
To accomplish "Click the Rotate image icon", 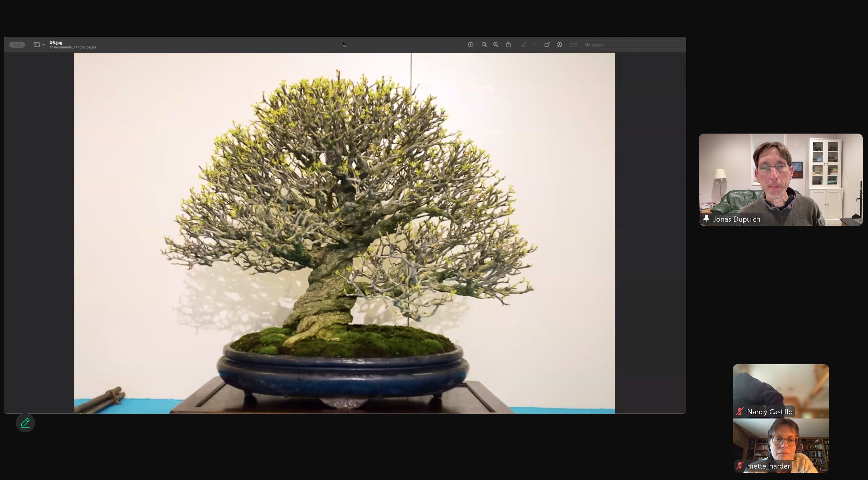I will click(546, 45).
